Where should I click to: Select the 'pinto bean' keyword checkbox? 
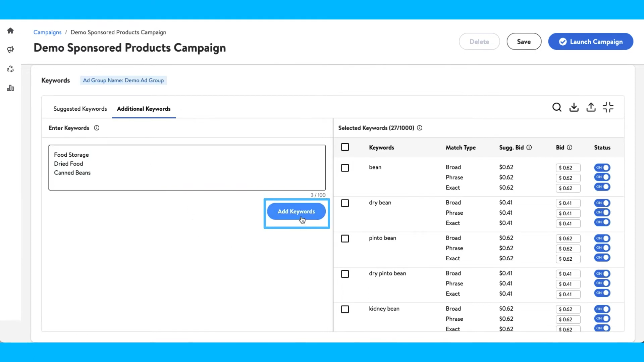coord(345,239)
